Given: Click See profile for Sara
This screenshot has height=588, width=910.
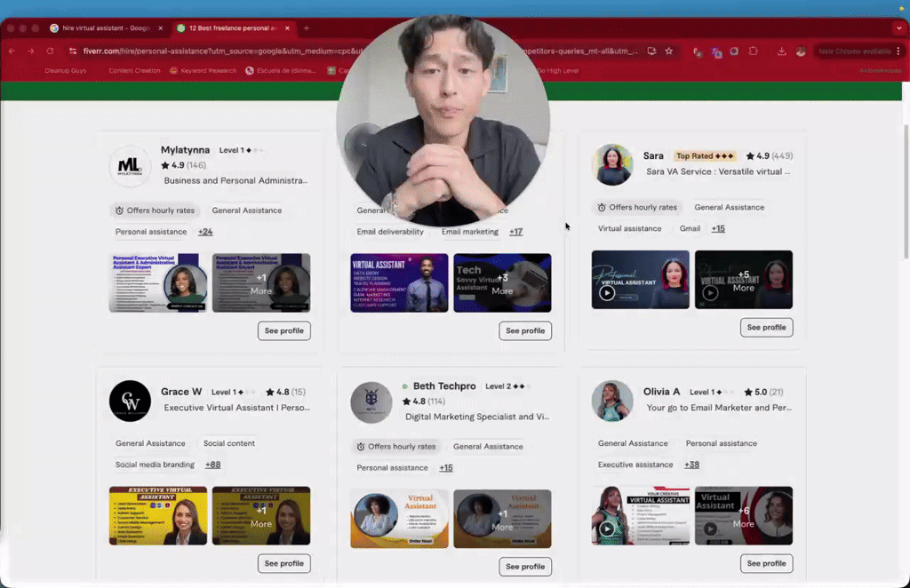Looking at the screenshot, I should pyautogui.click(x=767, y=327).
